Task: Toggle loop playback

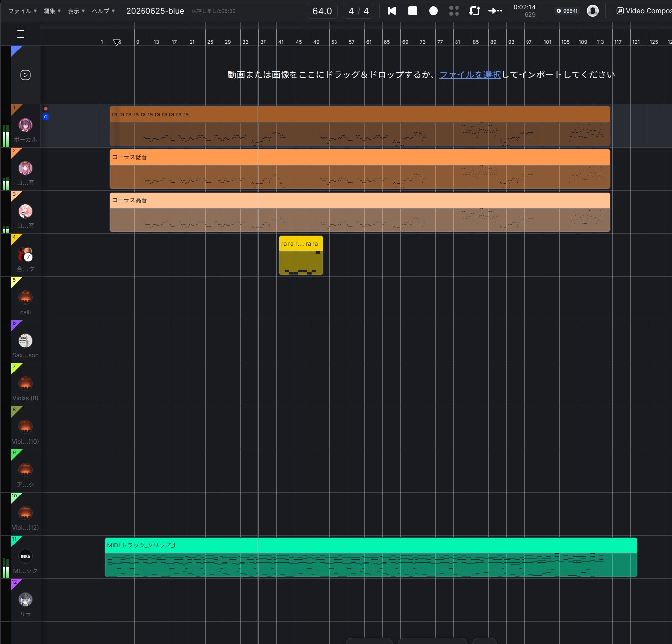Action: (475, 11)
